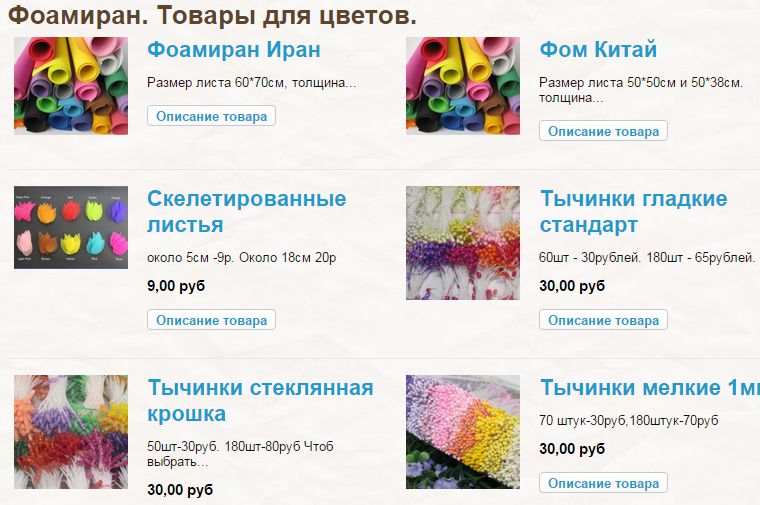Click the smooth stamens thumbnail image
This screenshot has height=505, width=760.
[x=463, y=243]
